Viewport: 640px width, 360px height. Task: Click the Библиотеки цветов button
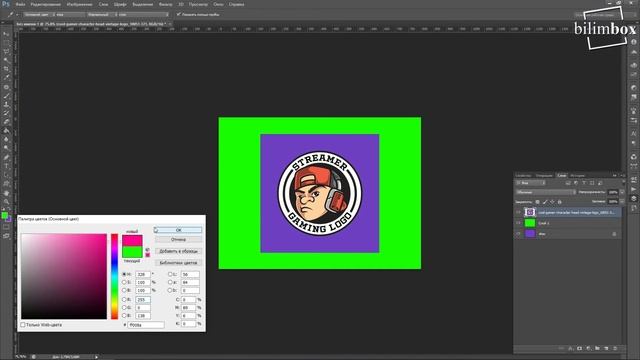178,263
